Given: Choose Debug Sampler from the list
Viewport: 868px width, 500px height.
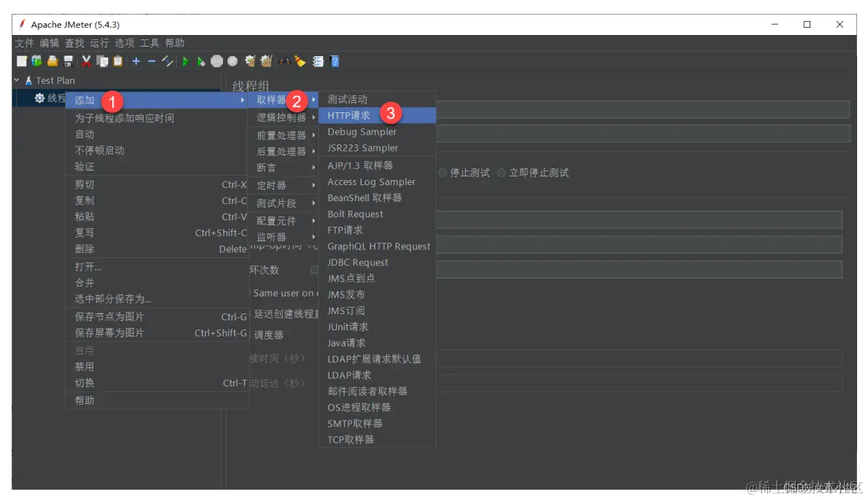Looking at the screenshot, I should coord(377,132).
